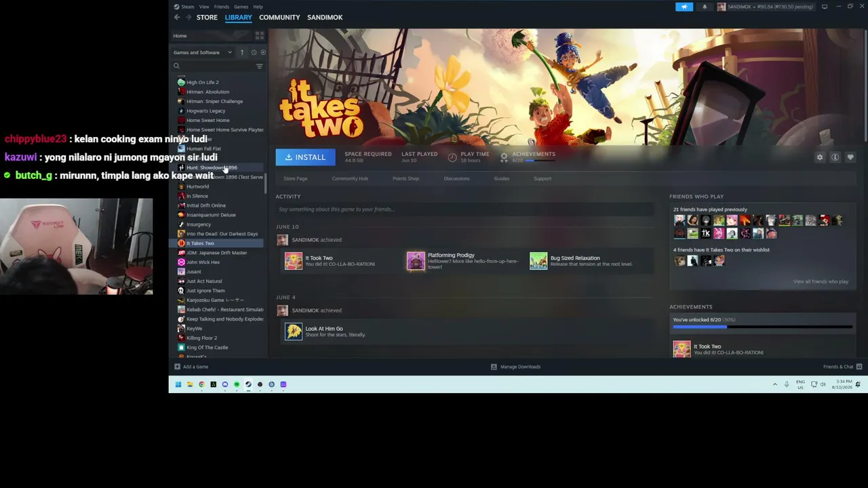Click the Bug Sized Relaxation achievement icon
Screen dimensions: 868x488
538,261
